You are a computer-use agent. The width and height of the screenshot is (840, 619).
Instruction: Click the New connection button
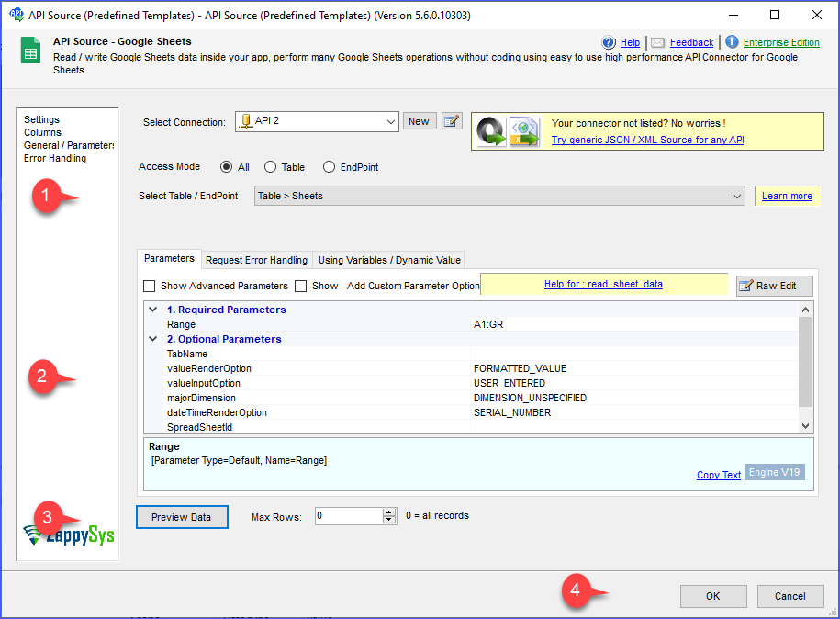419,121
